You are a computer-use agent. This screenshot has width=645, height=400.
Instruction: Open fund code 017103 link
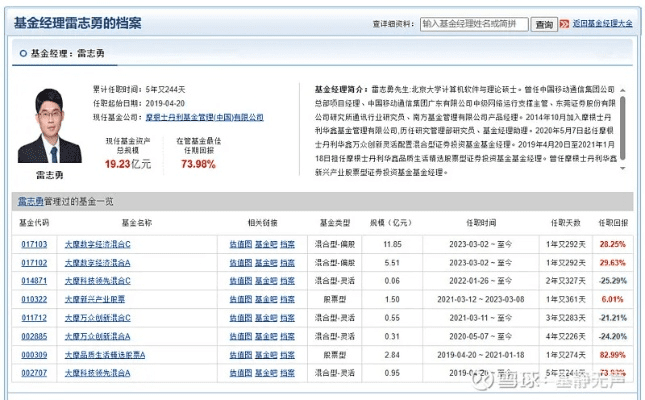pyautogui.click(x=32, y=243)
